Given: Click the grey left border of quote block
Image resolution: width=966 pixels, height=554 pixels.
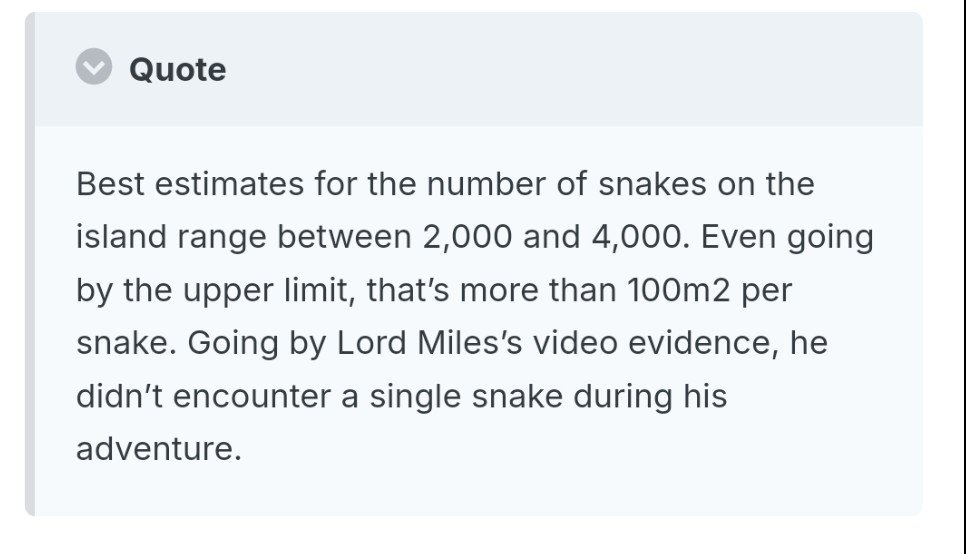Looking at the screenshot, I should [30, 264].
